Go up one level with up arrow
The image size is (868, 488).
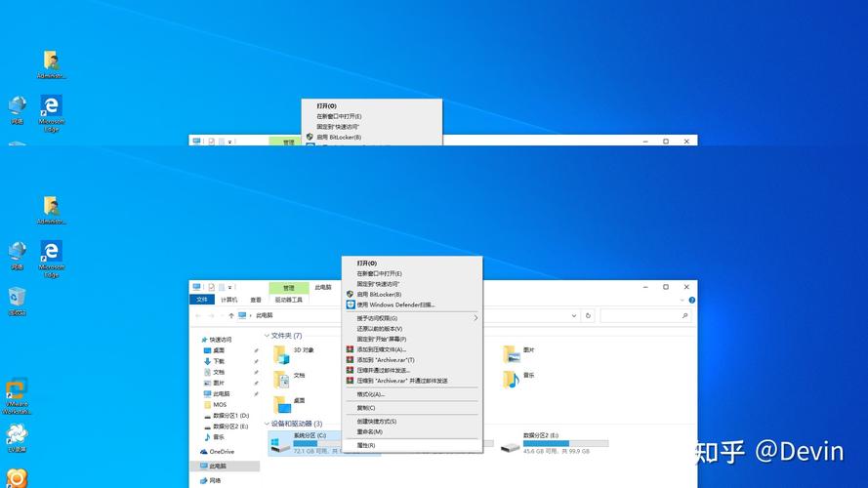coord(230,315)
